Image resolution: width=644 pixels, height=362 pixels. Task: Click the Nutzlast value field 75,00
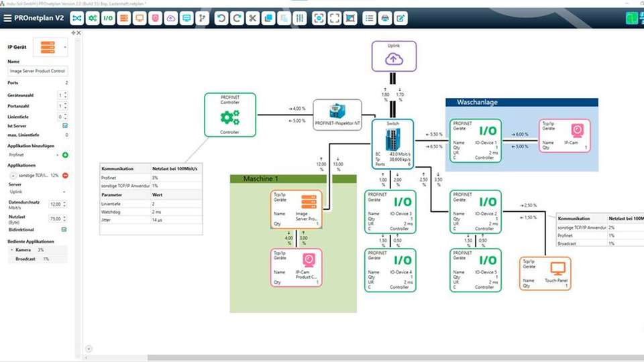[x=56, y=219]
